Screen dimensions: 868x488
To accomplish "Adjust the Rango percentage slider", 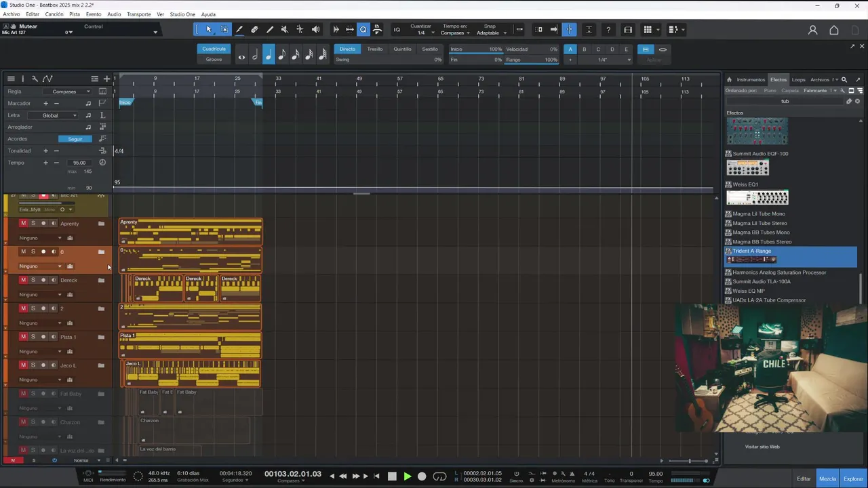I will click(532, 60).
